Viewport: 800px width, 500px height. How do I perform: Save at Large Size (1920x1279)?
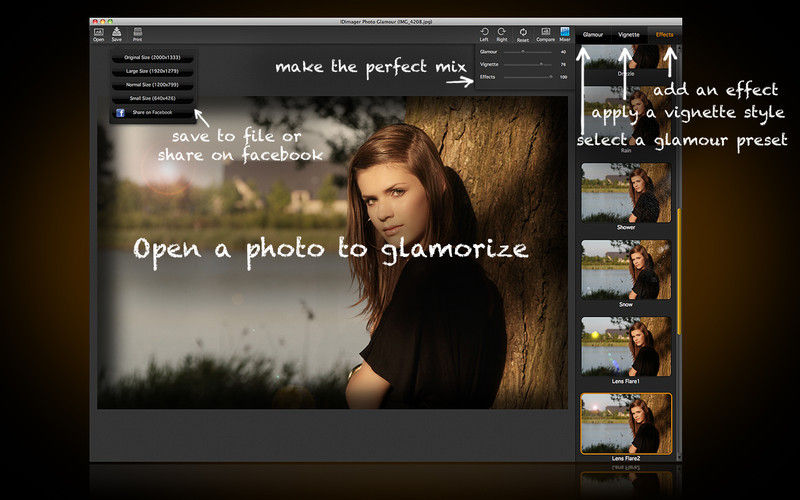pos(152,71)
